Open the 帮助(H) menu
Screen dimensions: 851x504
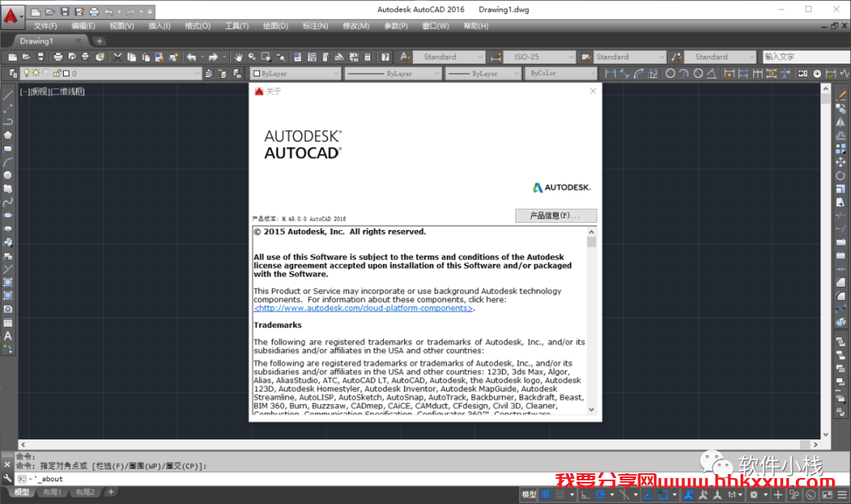(476, 26)
